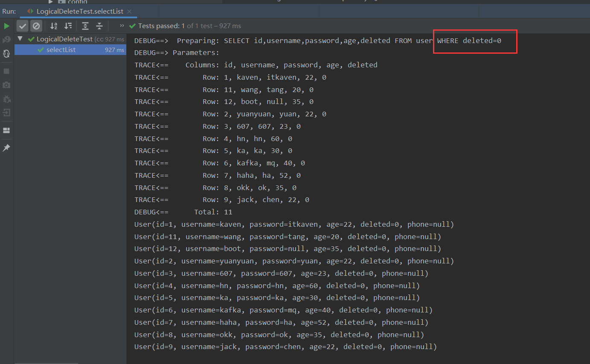Click the Pin Tab pushpin icon
Viewport: 590px width, 364px height.
pyautogui.click(x=6, y=148)
